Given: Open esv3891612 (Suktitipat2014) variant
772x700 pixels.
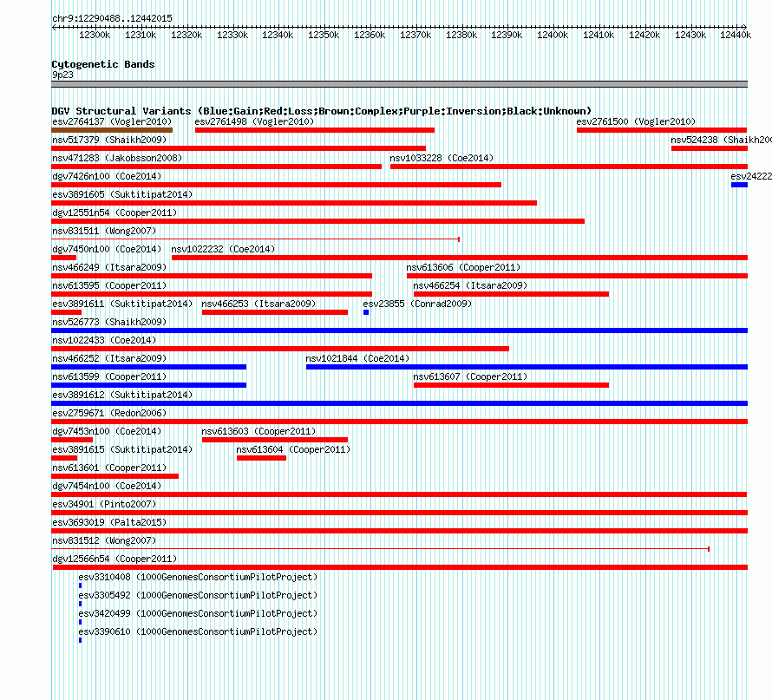Looking at the screenshot, I should (122, 395).
